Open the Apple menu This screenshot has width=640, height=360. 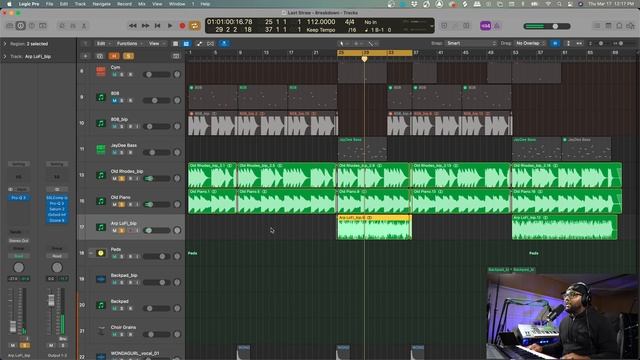point(9,4)
